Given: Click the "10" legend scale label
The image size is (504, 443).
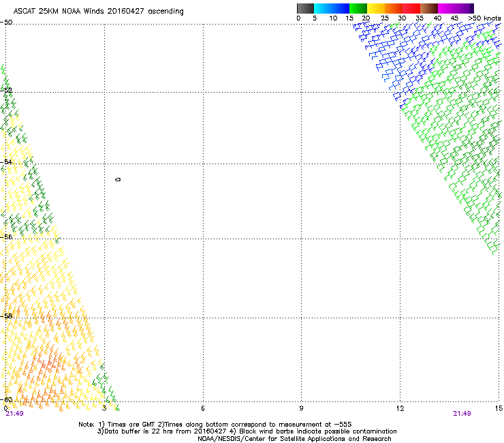Looking at the screenshot, I should coord(333,18).
